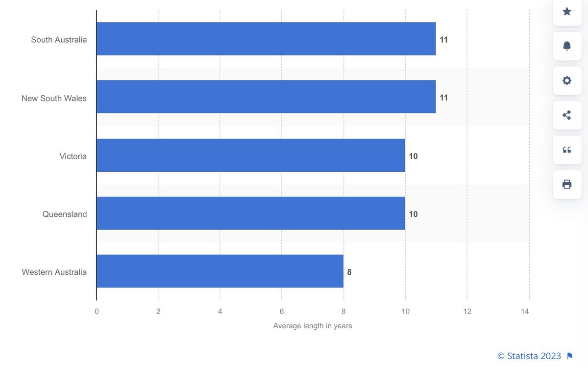Click the New South Wales axis label

coord(54,98)
